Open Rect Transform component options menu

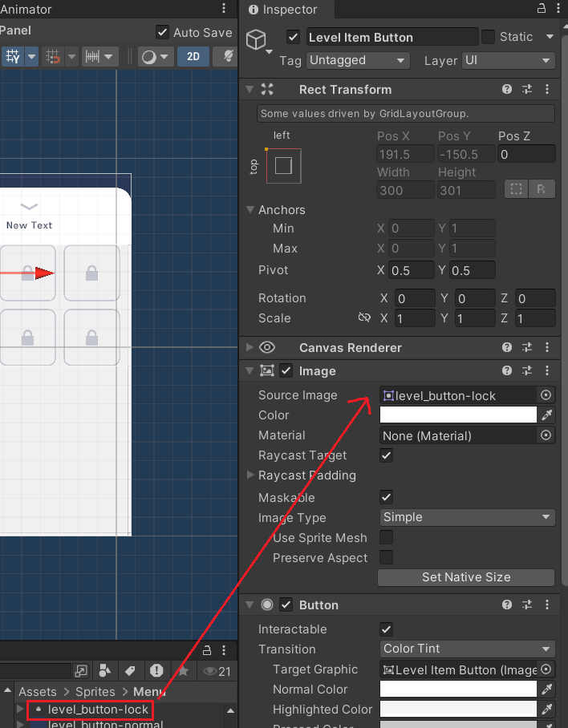tap(547, 89)
